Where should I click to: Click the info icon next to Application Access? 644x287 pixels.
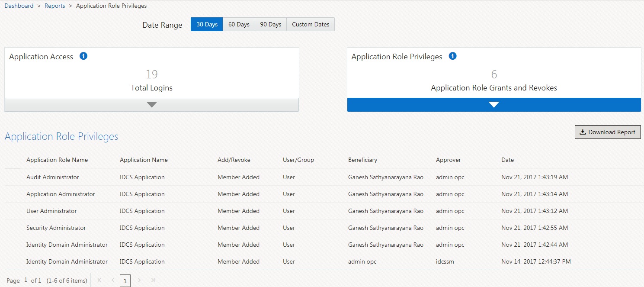click(83, 56)
